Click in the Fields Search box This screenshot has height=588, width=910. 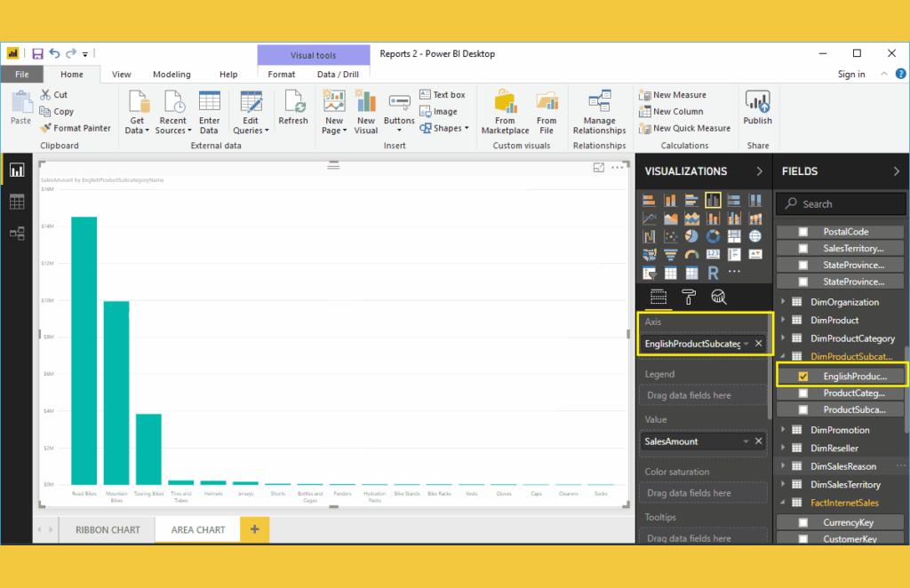pyautogui.click(x=841, y=204)
